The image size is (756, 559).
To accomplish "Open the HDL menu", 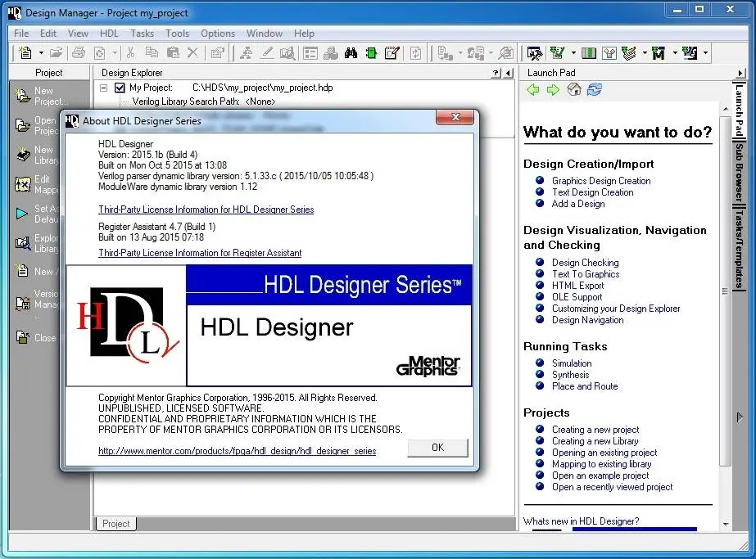I will click(x=109, y=34).
